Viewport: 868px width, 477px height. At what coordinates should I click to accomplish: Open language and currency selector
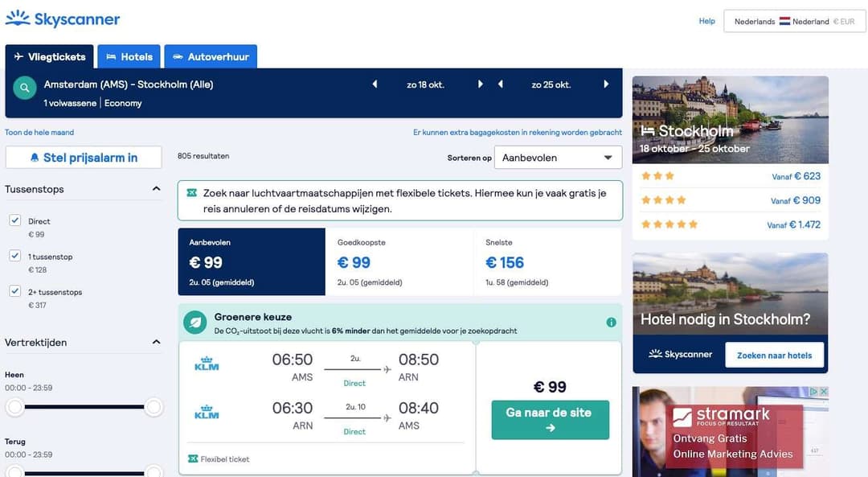(794, 22)
